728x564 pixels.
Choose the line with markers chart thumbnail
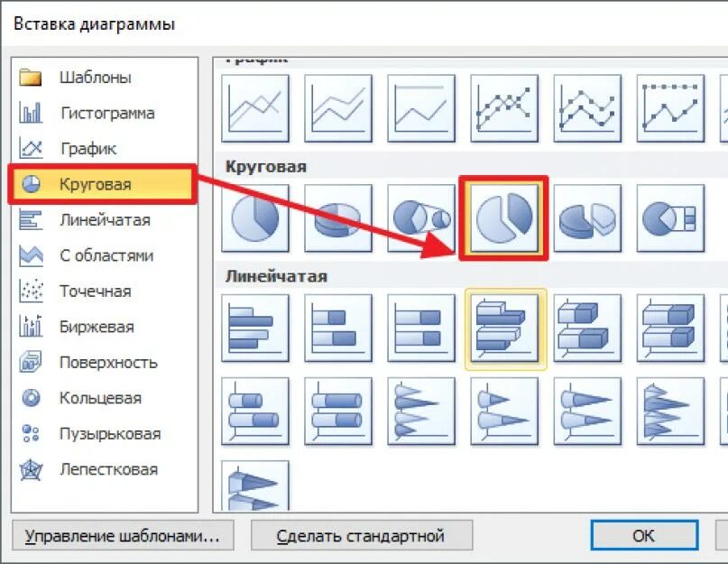[504, 108]
